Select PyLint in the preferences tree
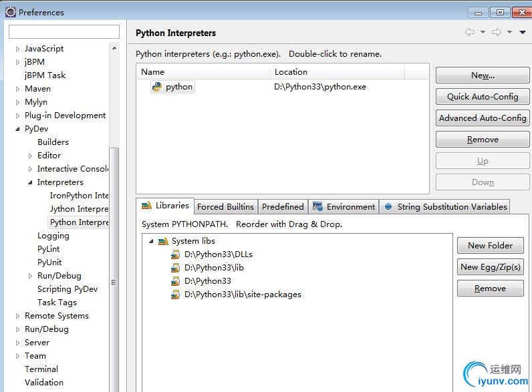The height and width of the screenshot is (392, 532). (x=49, y=249)
